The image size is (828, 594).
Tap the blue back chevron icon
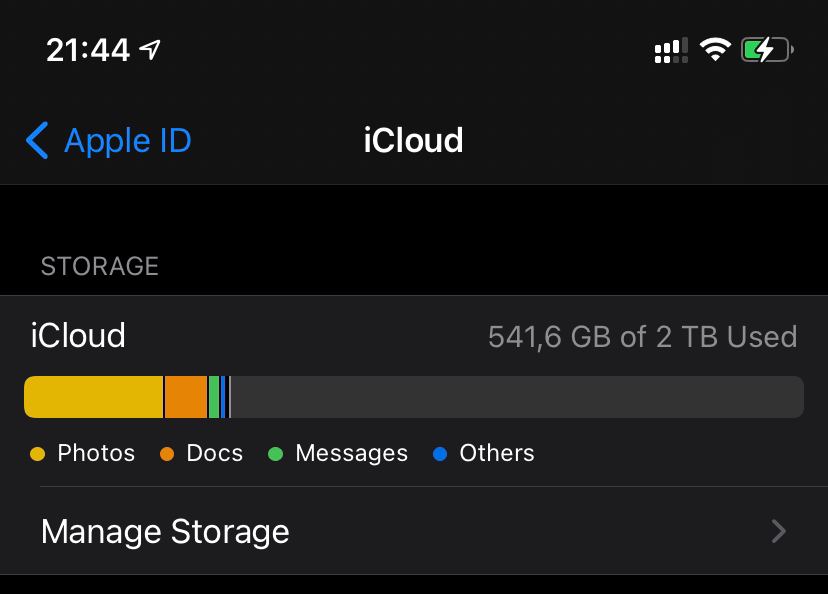pyautogui.click(x=37, y=140)
